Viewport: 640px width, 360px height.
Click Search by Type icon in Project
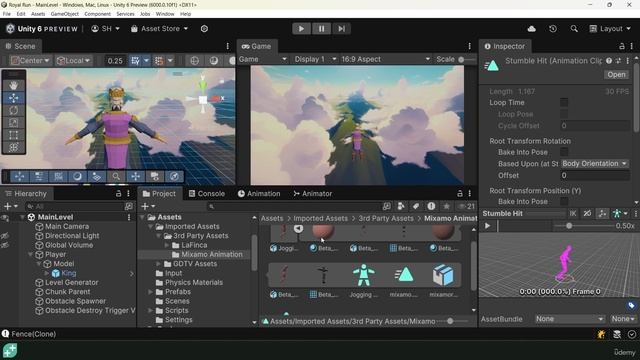[401, 206]
